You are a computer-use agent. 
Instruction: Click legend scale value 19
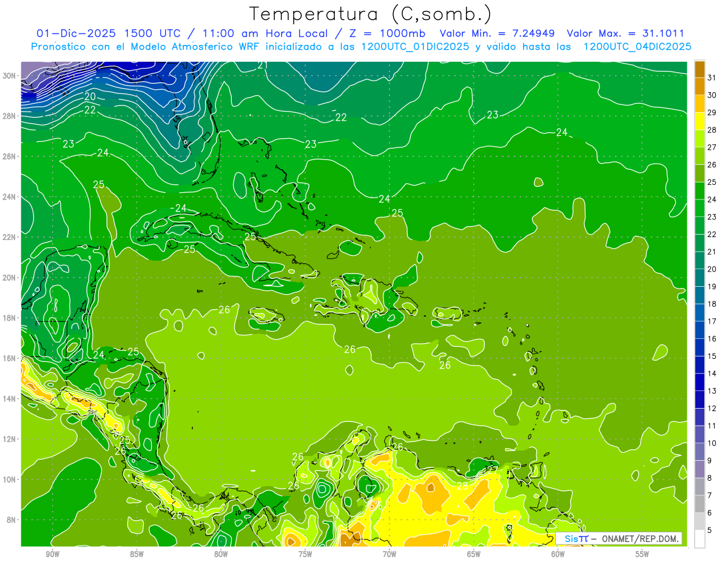(x=712, y=286)
